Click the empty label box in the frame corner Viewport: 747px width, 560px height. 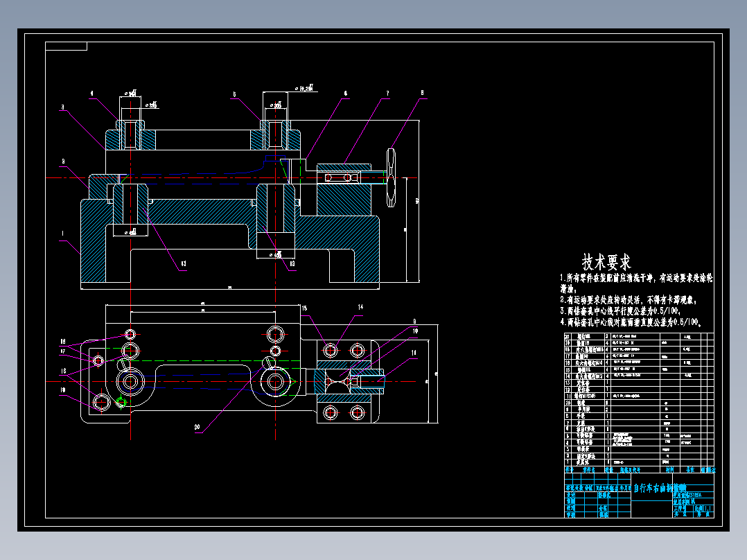67,46
